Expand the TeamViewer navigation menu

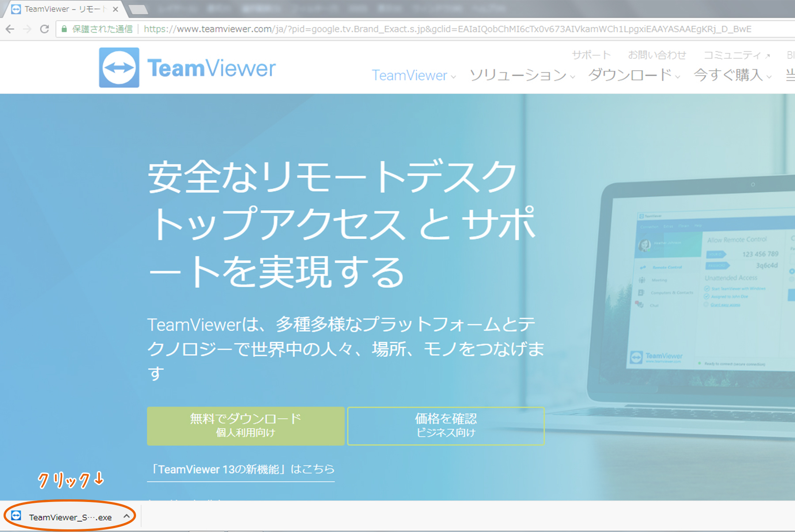[x=414, y=75]
